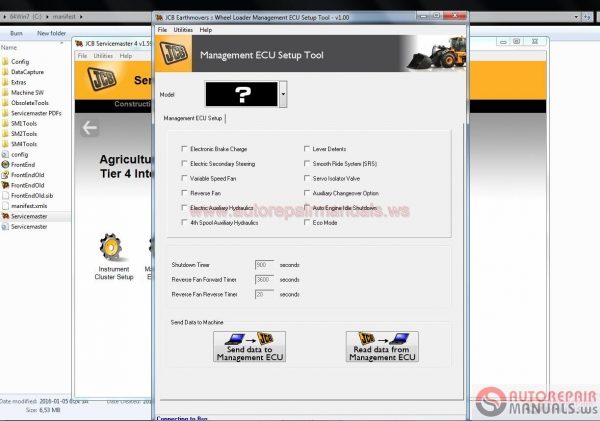Image resolution: width=600 pixels, height=421 pixels.
Task: Open Help menu in ECU Setup Tool
Action: point(205,30)
